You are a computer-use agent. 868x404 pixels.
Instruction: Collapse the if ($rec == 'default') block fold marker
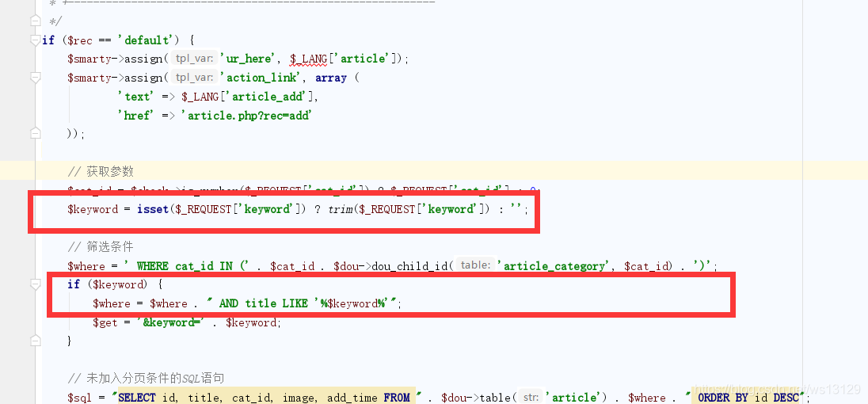coord(36,40)
